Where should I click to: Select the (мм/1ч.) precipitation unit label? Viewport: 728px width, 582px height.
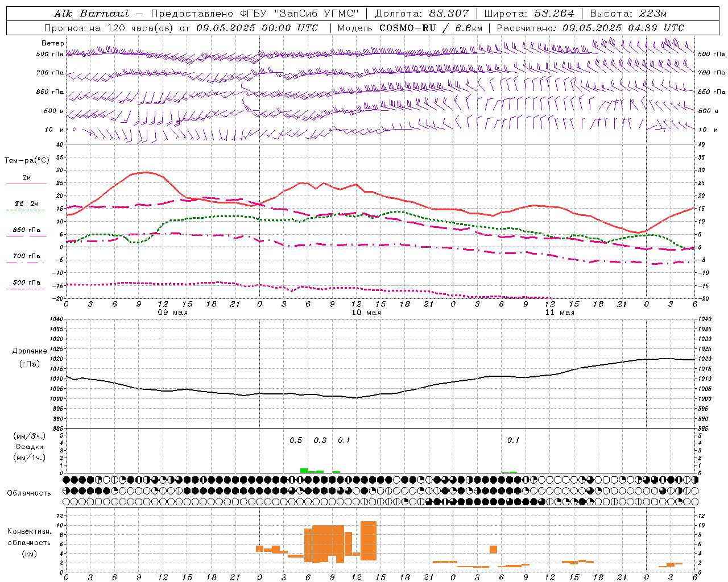pyautogui.click(x=30, y=458)
